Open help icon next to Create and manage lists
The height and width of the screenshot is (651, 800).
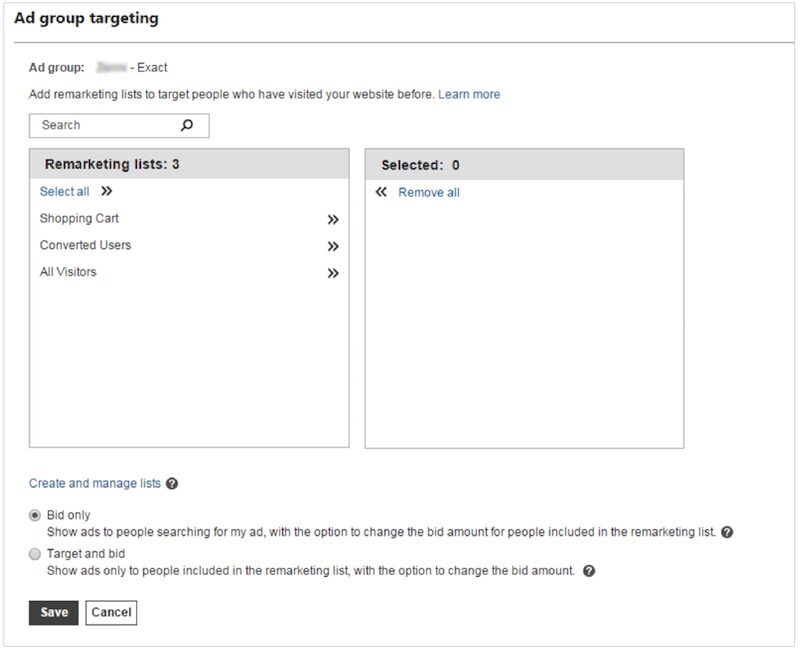172,484
